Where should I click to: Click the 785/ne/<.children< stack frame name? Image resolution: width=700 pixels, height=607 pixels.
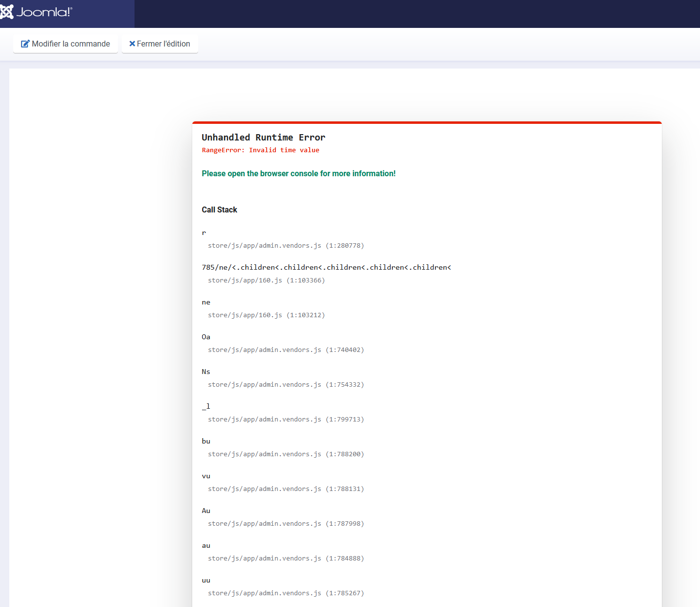pos(326,267)
